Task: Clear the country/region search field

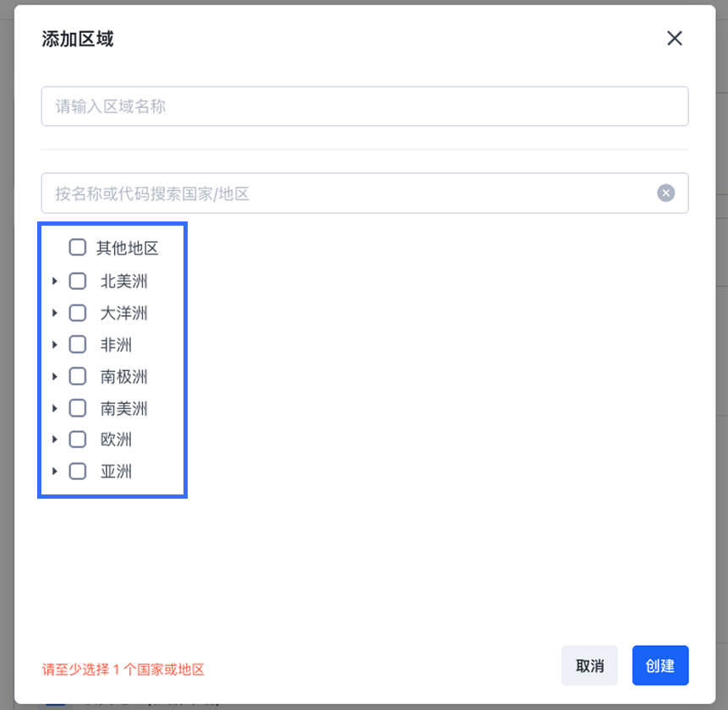Action: pyautogui.click(x=666, y=194)
